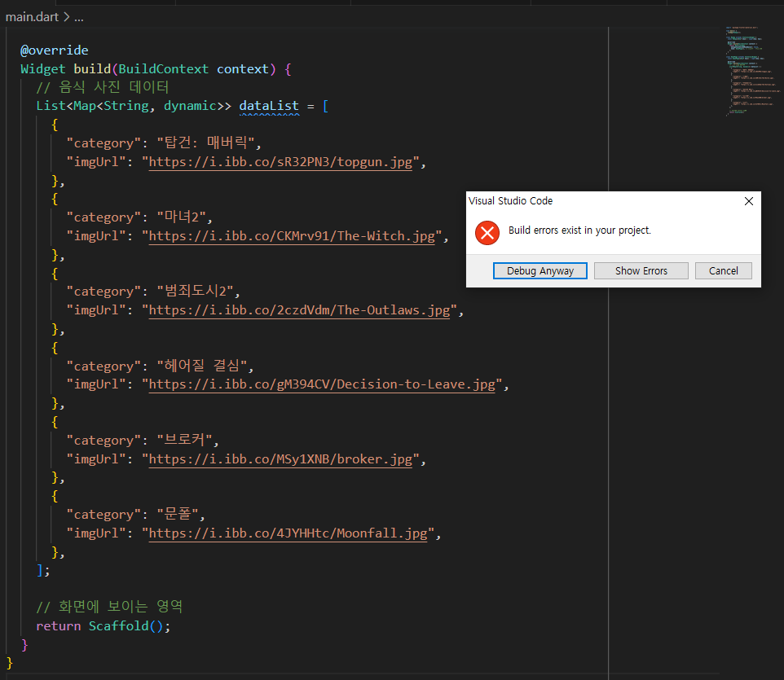Screen dimensions: 784x680
Task: Open the The-Outlaws.jpg image URL
Action: (299, 310)
